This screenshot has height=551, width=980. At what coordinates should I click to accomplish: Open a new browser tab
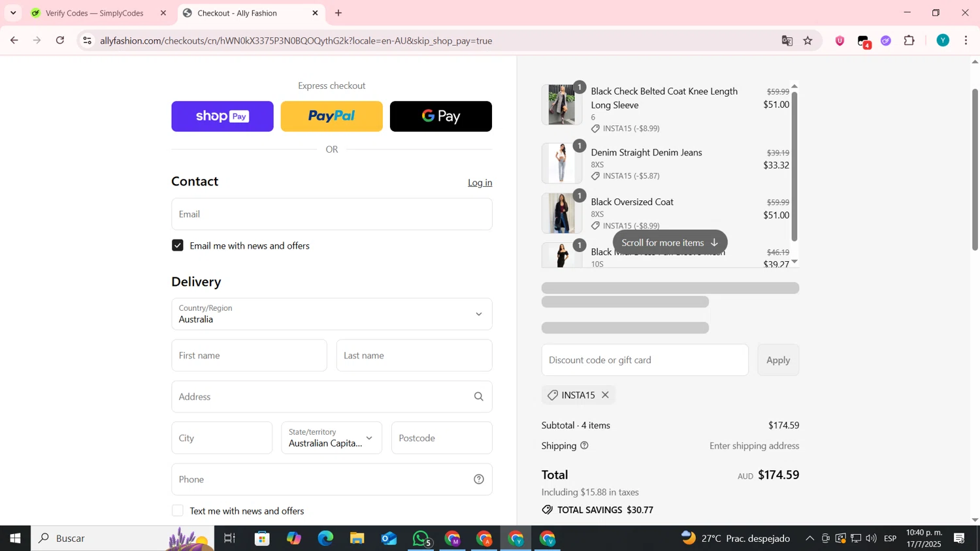click(x=338, y=13)
